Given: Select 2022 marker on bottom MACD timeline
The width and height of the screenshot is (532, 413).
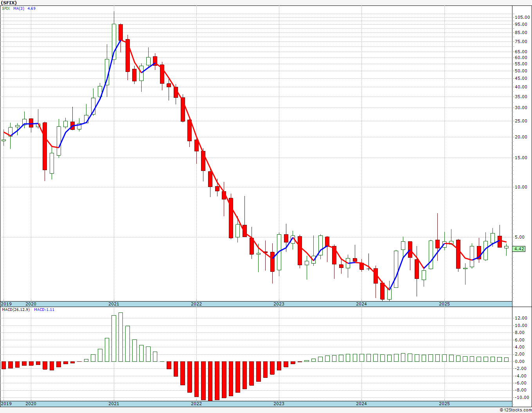Looking at the screenshot, I should pos(196,404).
